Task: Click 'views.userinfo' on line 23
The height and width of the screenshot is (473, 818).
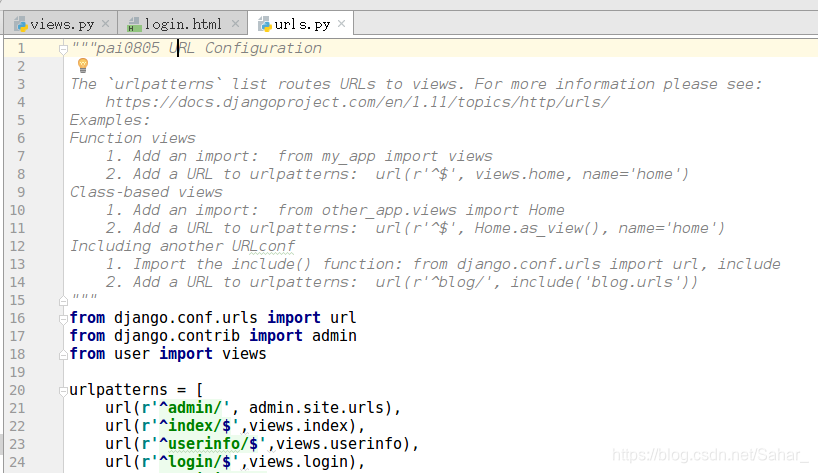Action: coord(339,444)
